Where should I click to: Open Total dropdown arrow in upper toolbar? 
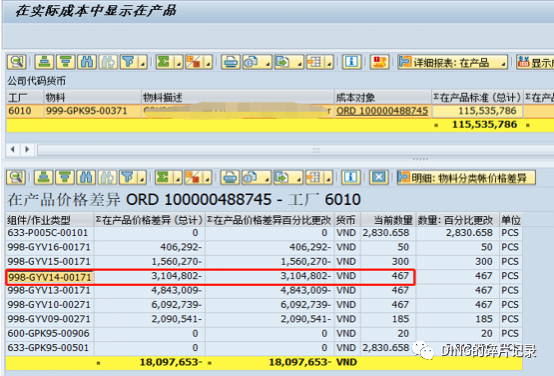179,63
